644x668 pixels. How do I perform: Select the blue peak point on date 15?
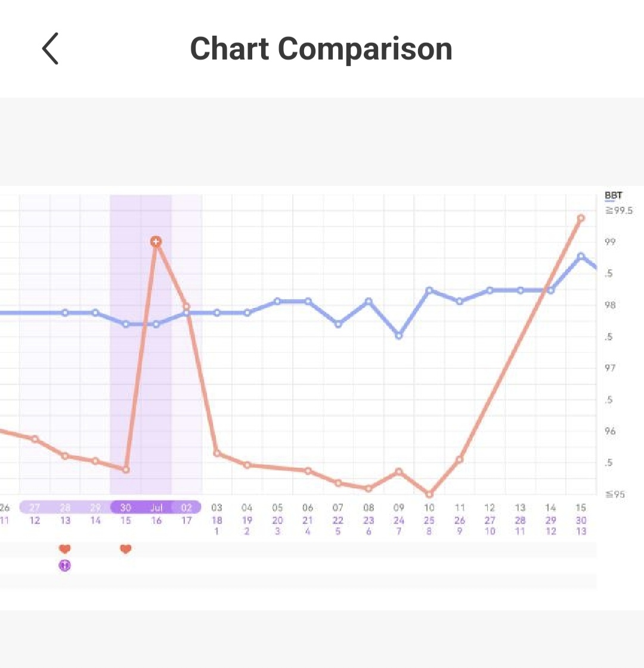pos(581,256)
